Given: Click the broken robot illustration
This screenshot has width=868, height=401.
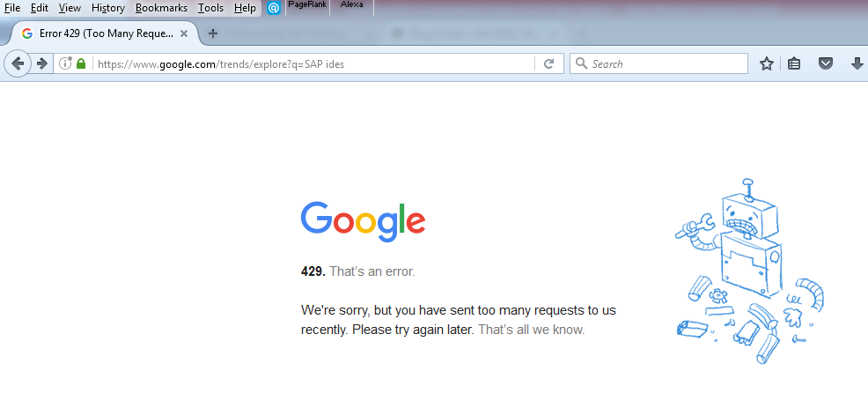Looking at the screenshot, I should click(x=749, y=271).
